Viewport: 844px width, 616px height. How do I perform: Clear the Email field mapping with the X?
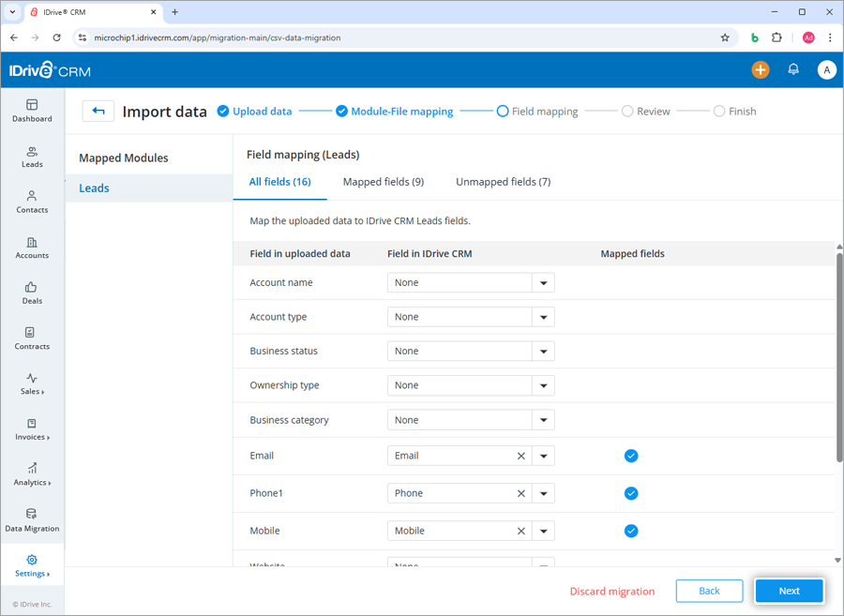(521, 456)
